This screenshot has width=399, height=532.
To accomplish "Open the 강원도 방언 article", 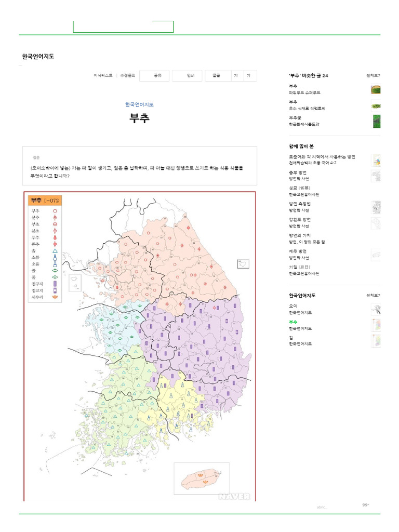I will (x=300, y=220).
